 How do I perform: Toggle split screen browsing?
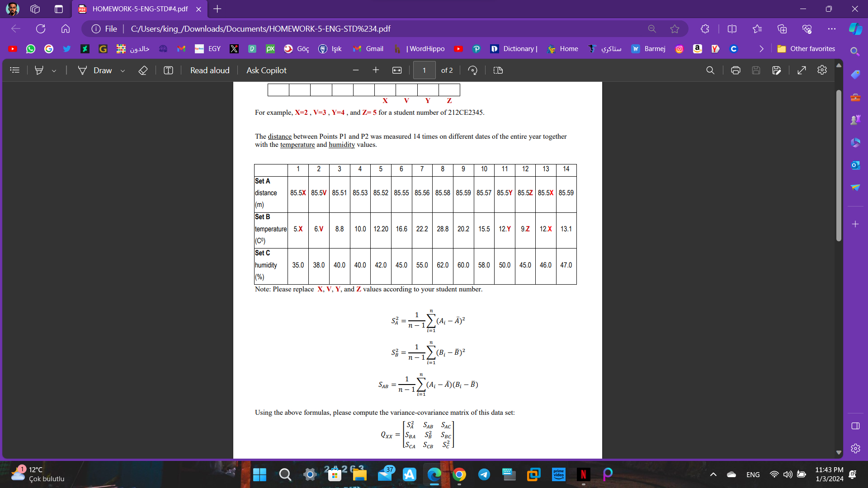(x=731, y=28)
